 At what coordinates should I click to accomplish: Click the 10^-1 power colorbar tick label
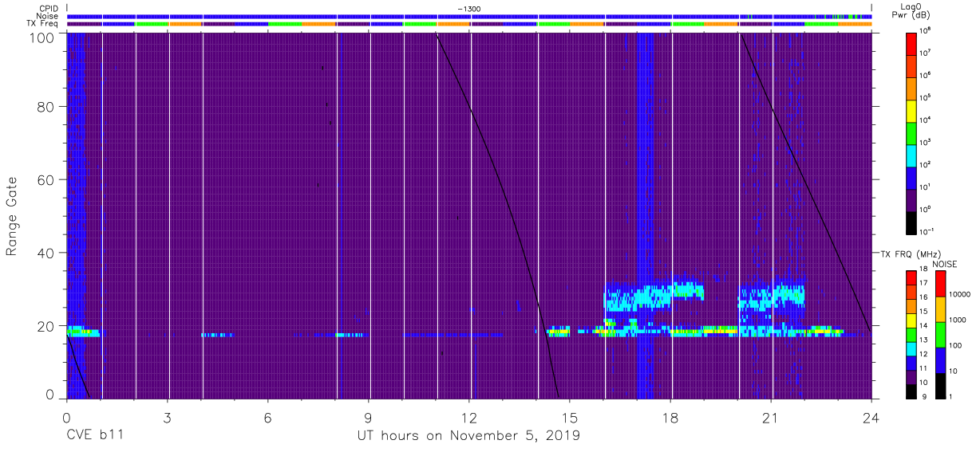927,231
